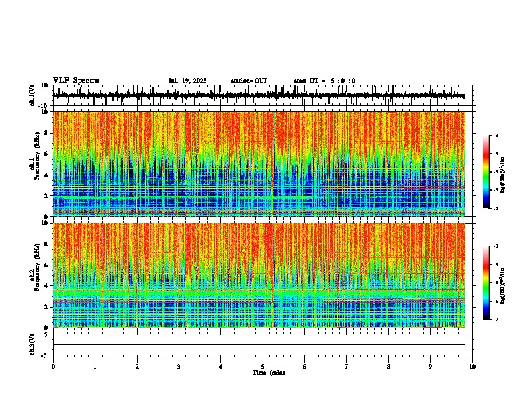Click the "-10" tick of ch.1(V) axis
The image size is (532, 411).
click(x=44, y=106)
